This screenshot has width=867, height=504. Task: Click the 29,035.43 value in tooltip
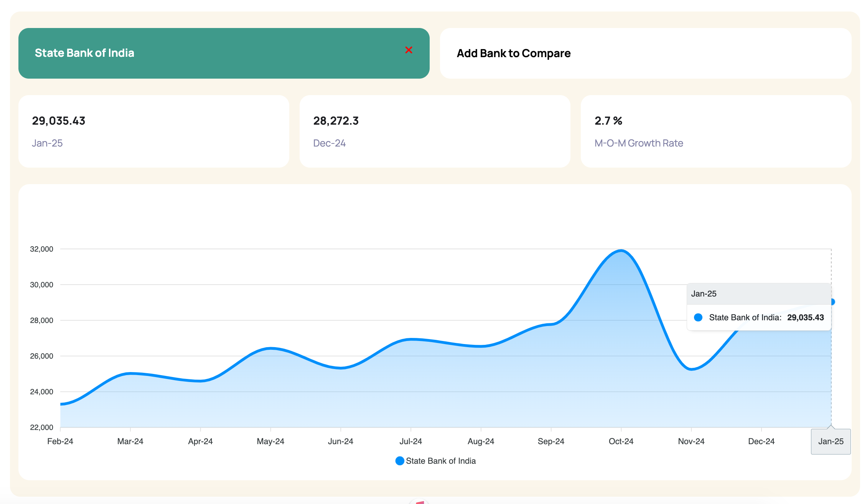tap(805, 317)
